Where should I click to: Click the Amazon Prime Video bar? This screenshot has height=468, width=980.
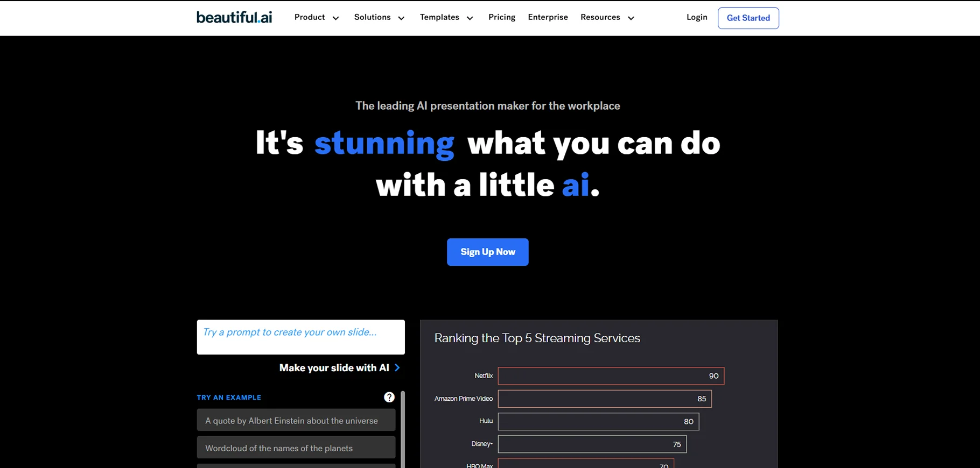click(x=605, y=399)
